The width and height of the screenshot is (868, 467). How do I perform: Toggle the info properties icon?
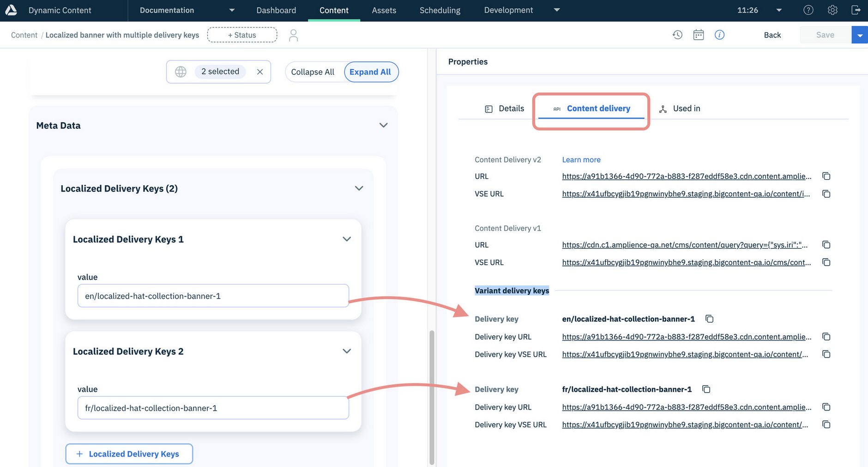pos(719,35)
